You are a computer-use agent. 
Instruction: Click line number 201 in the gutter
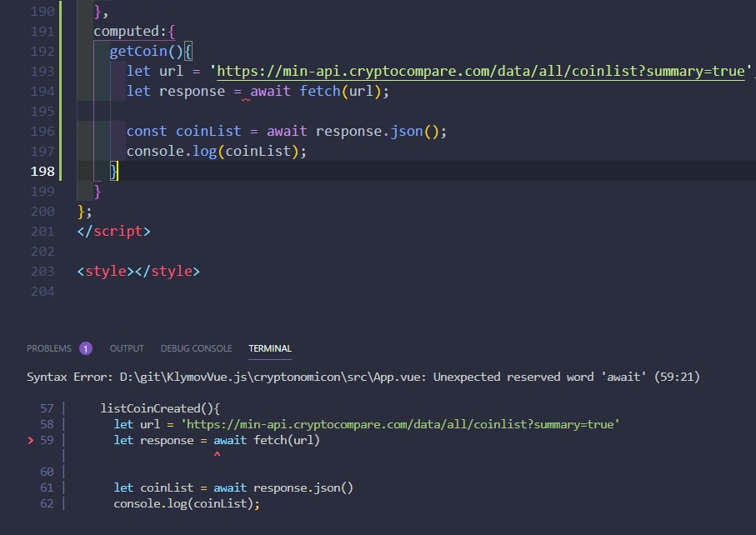click(43, 232)
